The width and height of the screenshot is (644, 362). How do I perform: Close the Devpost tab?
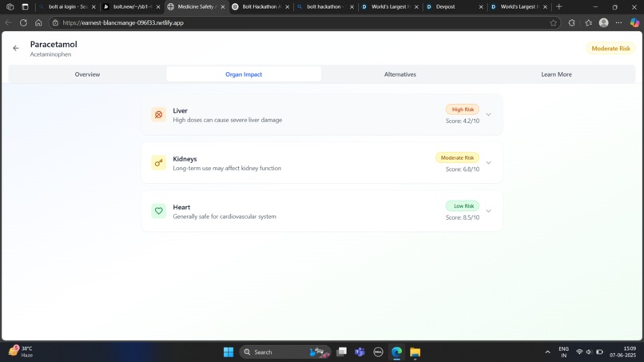click(x=481, y=7)
